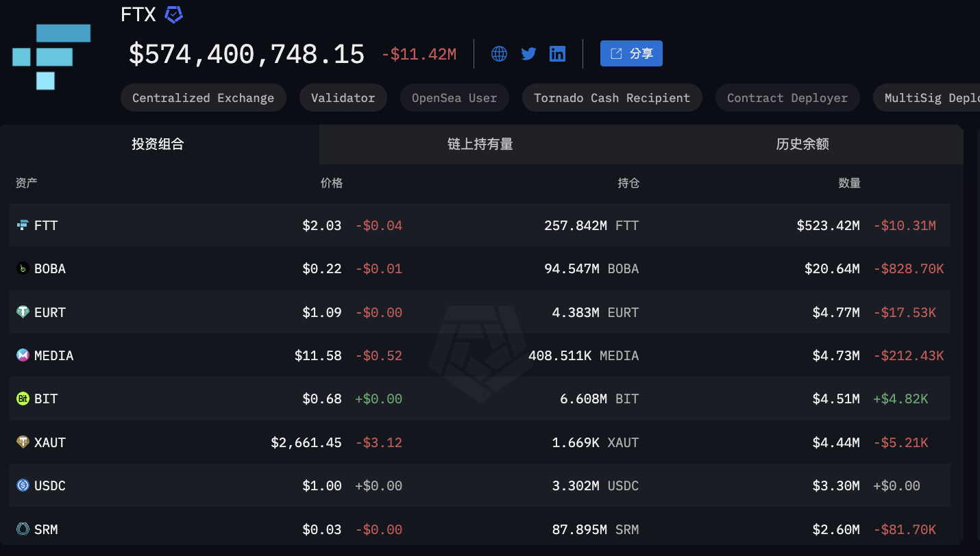This screenshot has width=980, height=556.
Task: Click the FTT token icon
Action: point(21,225)
